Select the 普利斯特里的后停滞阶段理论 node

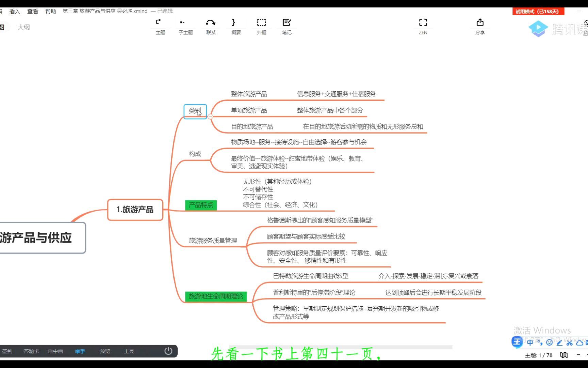point(314,293)
